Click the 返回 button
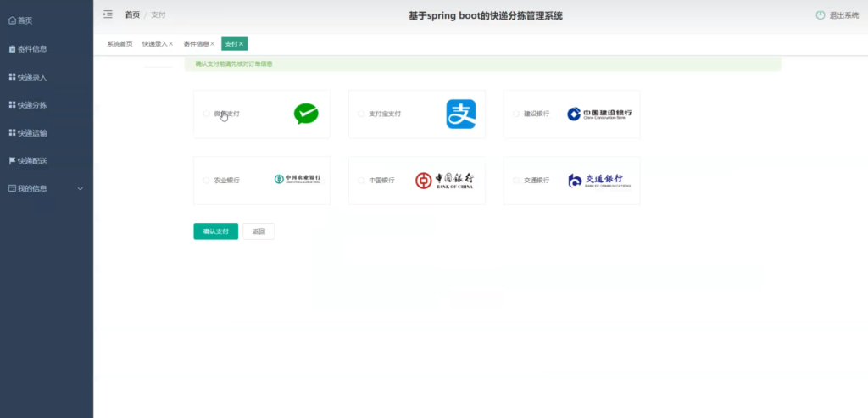This screenshot has height=418, width=868. pyautogui.click(x=259, y=231)
